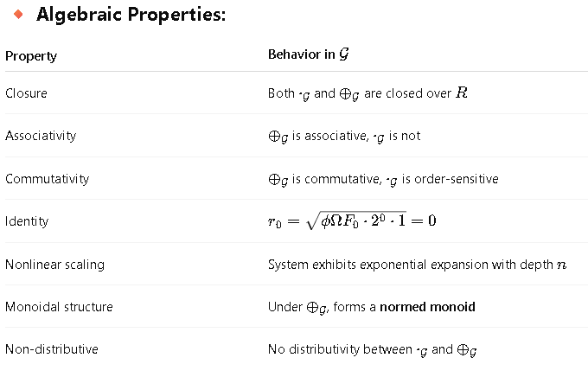Click the Non-distributive row label
Screen dimensions: 588x377
[52, 349]
